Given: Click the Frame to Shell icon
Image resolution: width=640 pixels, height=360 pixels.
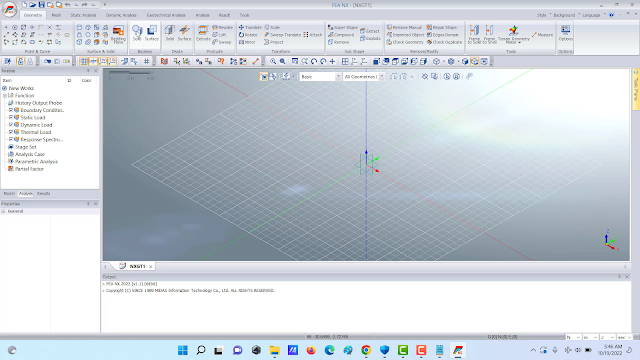Looking at the screenshot, I should click(x=489, y=34).
